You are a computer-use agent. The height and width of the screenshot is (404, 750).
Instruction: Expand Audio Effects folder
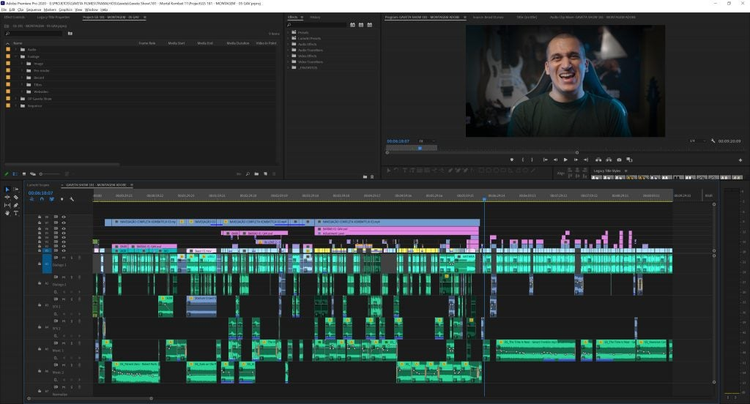tap(288, 44)
